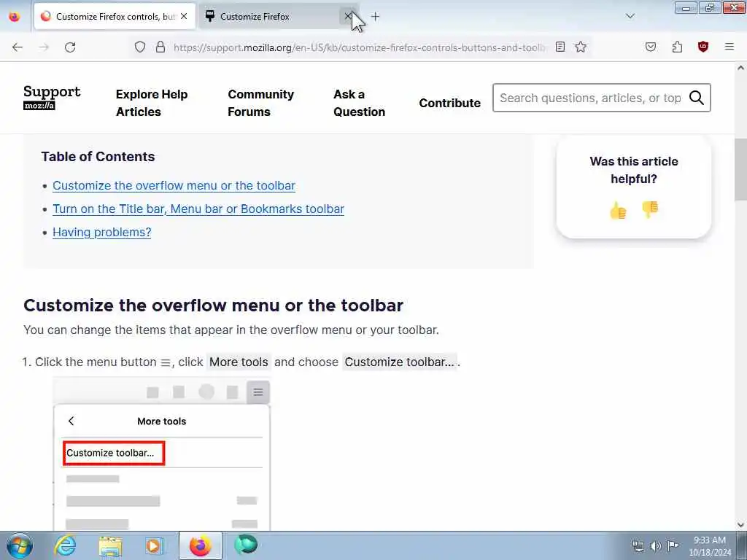Screen dimensions: 747x560
Task: Click the heading Customize the overflow menu or the toolbar
Action: 214,306
